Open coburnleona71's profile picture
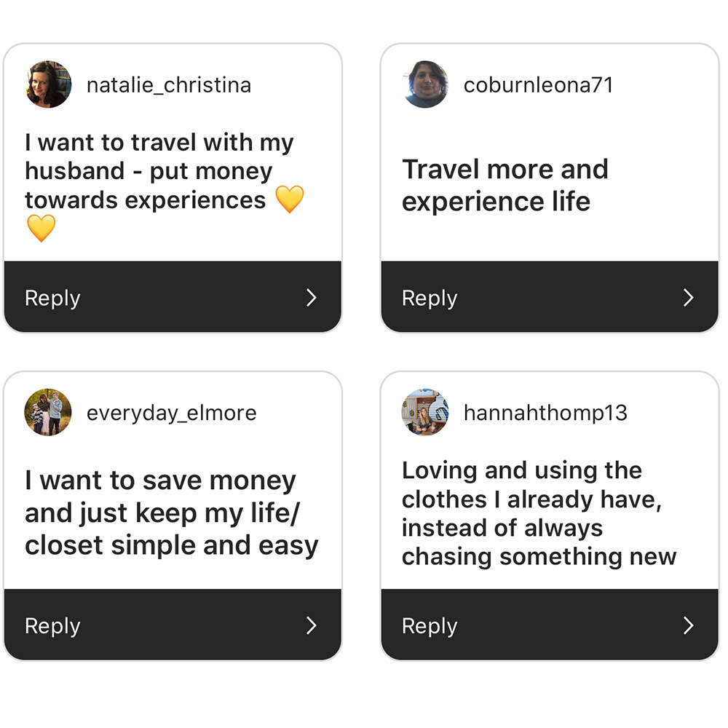The height and width of the screenshot is (728, 728). tap(425, 84)
